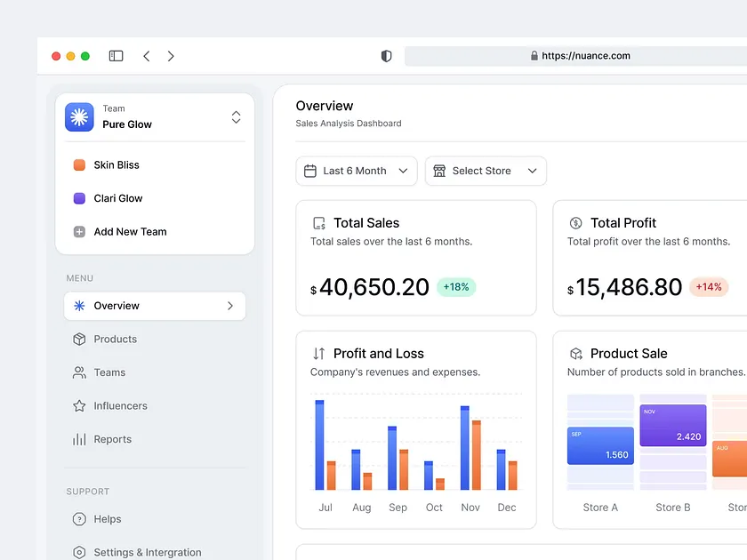
Task: Click the Total Profit dollar icon
Action: coord(575,223)
